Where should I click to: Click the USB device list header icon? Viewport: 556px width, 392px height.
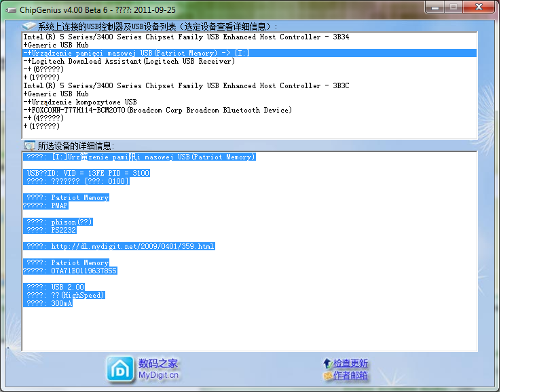pos(29,26)
